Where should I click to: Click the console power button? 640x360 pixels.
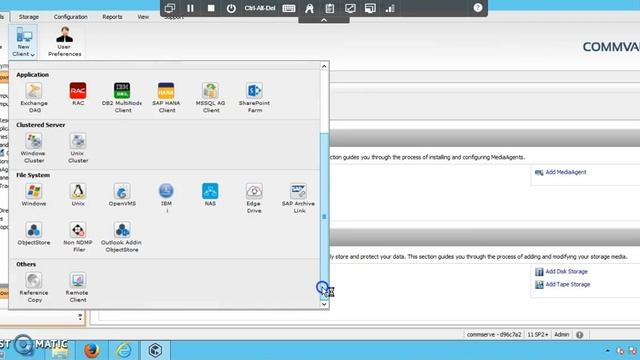[x=231, y=8]
